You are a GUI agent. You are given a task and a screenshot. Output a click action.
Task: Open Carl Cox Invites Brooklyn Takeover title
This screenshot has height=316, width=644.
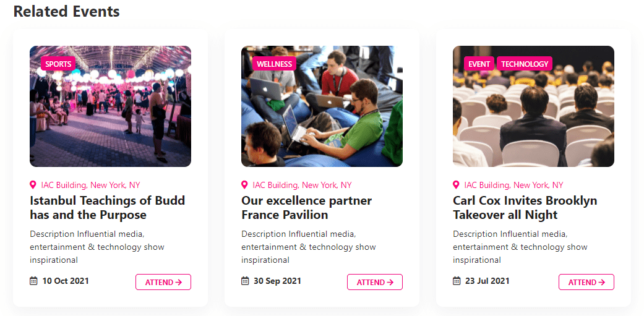(x=525, y=208)
